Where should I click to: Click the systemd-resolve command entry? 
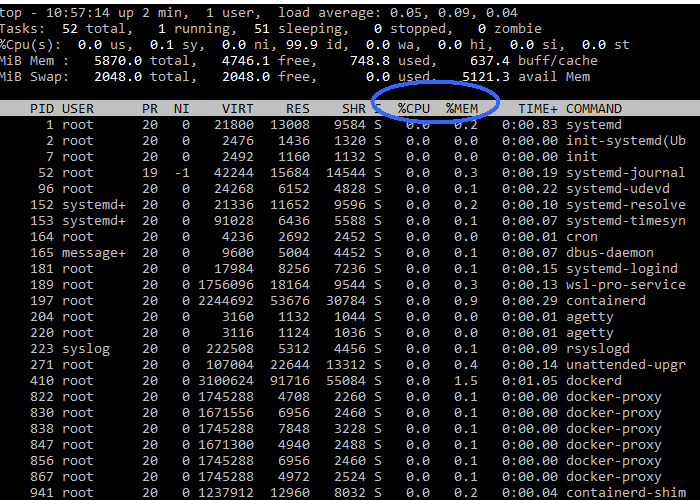tap(625, 205)
